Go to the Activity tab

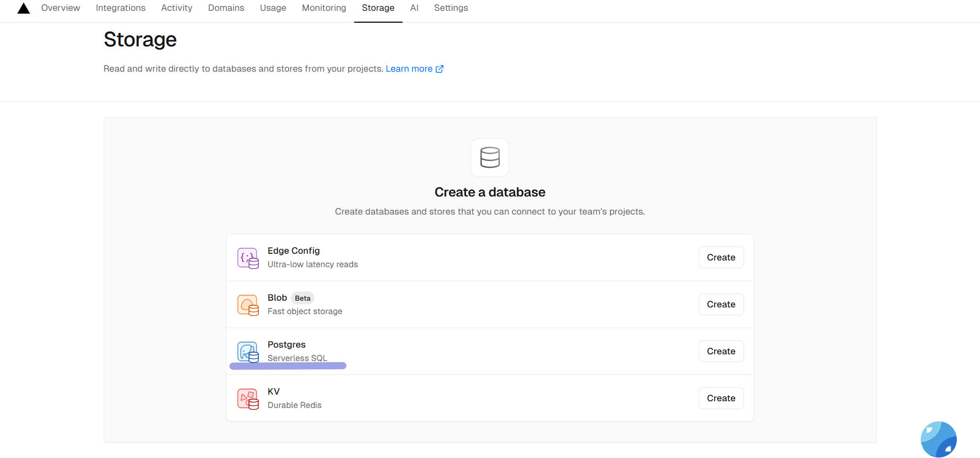176,8
